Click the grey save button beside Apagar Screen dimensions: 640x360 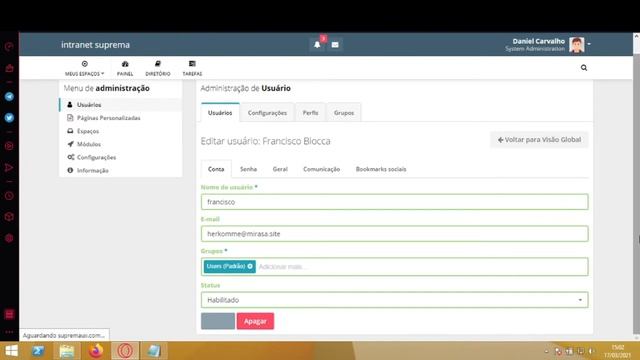[x=218, y=321]
